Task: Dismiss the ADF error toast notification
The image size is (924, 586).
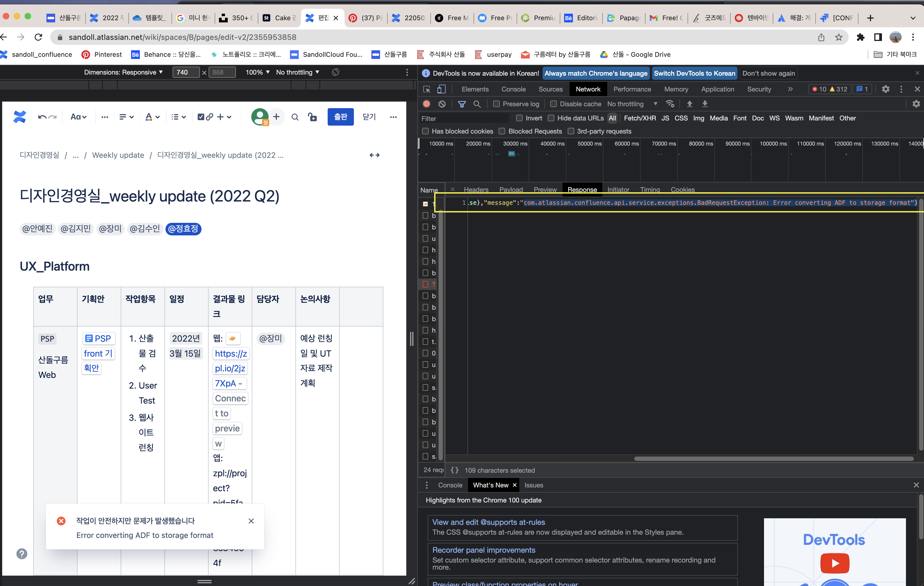Action: (x=251, y=521)
